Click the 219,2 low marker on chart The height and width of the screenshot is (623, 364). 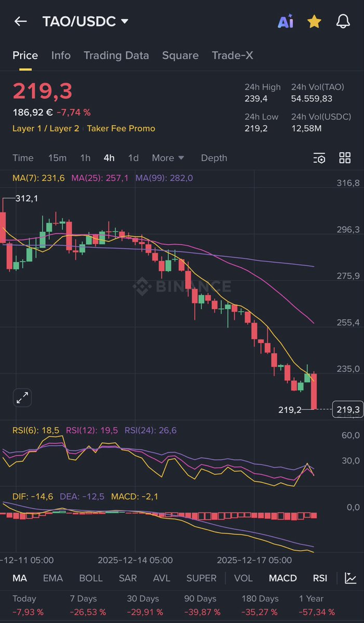point(290,409)
